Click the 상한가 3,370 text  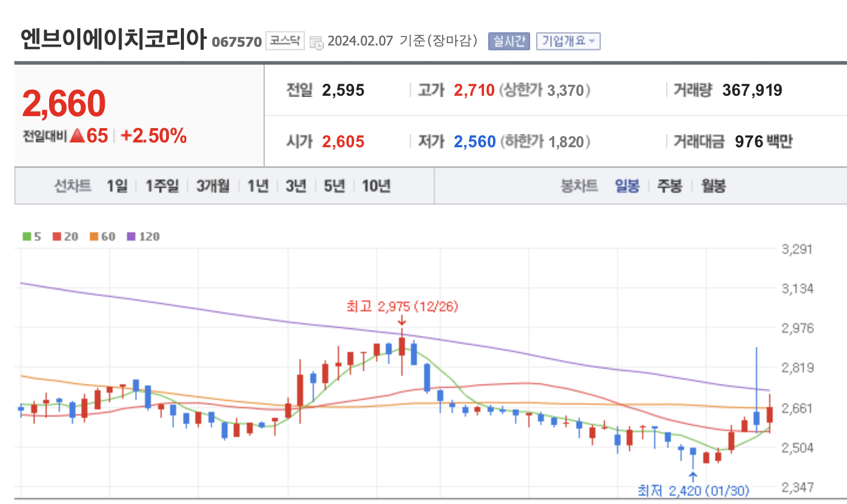(x=545, y=90)
